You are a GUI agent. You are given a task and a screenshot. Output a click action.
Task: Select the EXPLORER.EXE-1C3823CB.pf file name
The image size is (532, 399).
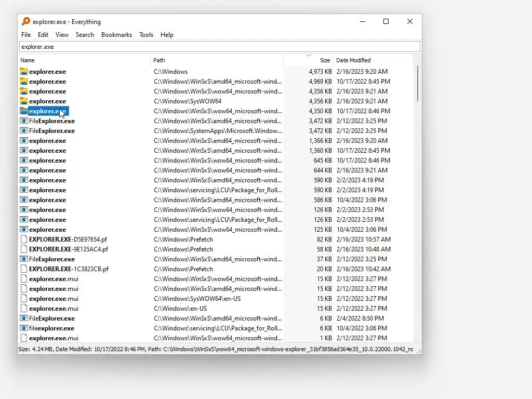(x=69, y=269)
